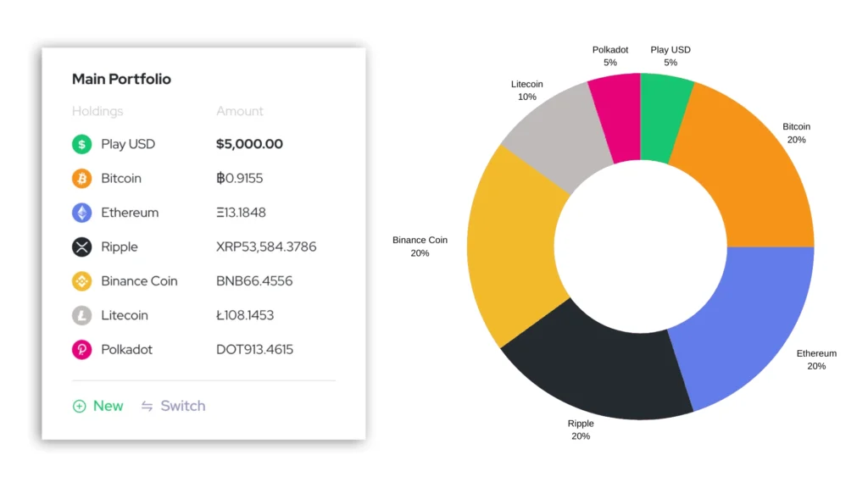This screenshot has height=488, width=868.
Task: Click the orange Bitcoin coin icon
Action: (82, 179)
